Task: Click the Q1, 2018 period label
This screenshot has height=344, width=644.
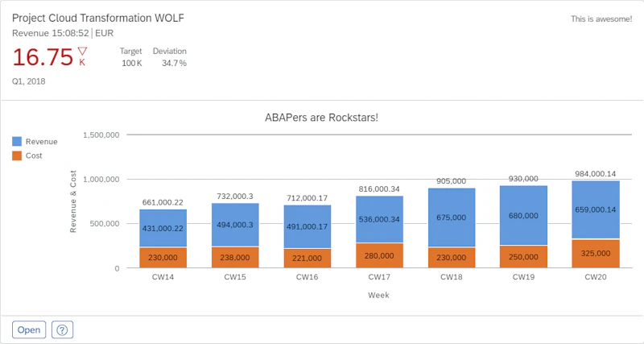Action: click(x=29, y=81)
